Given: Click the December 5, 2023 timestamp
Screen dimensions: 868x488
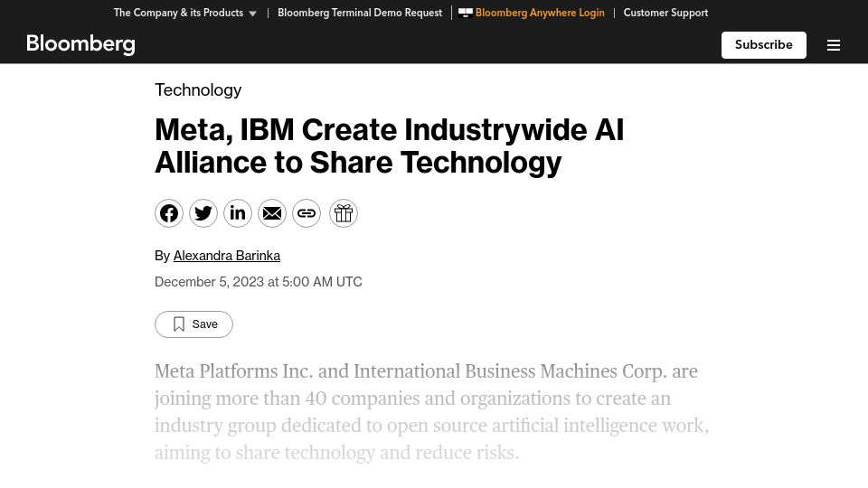Looking at the screenshot, I should (x=258, y=282).
